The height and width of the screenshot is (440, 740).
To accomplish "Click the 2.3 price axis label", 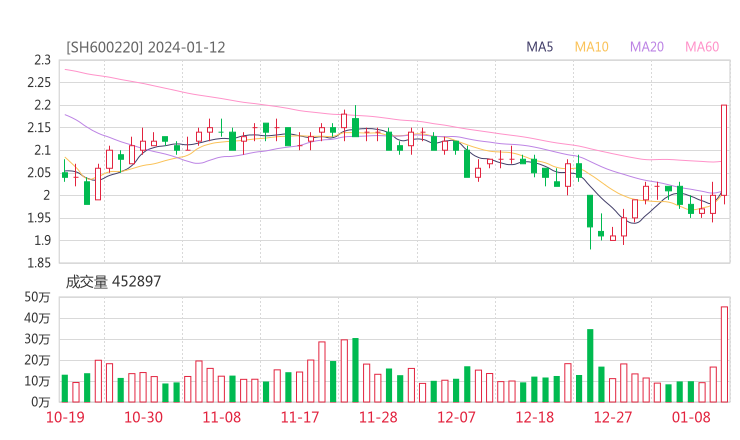I will pyautogui.click(x=42, y=60).
